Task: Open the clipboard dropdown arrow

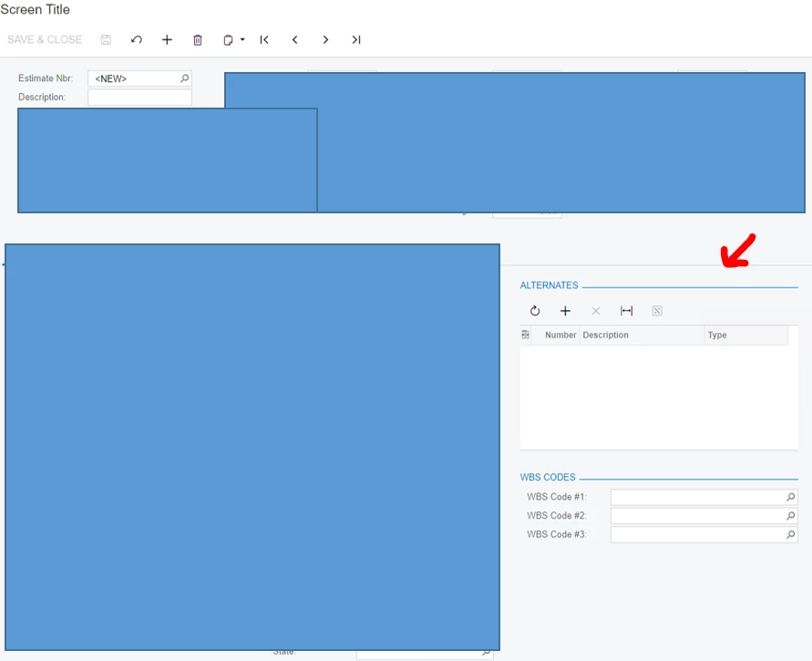Action: click(x=240, y=39)
